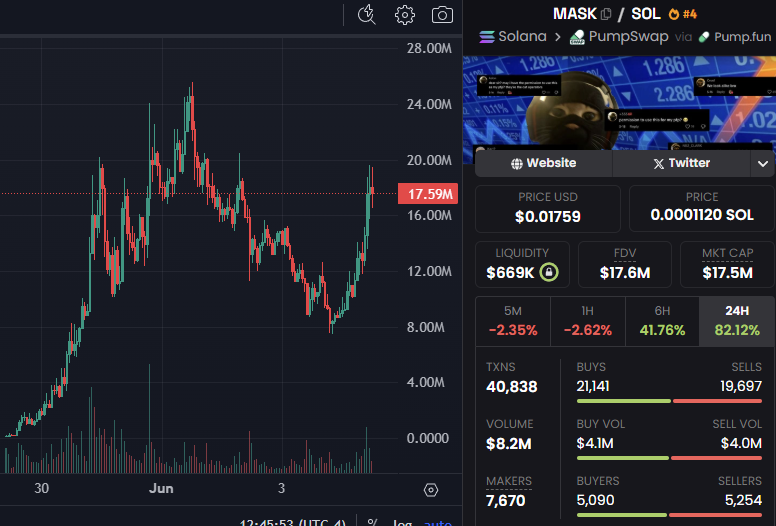Take a chart snapshot with camera icon
Image resolution: width=776 pixels, height=526 pixels.
(x=442, y=15)
